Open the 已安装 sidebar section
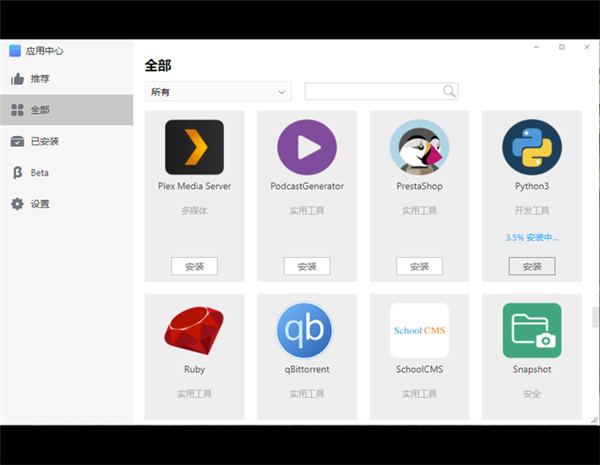This screenshot has height=465, width=600. 44,141
